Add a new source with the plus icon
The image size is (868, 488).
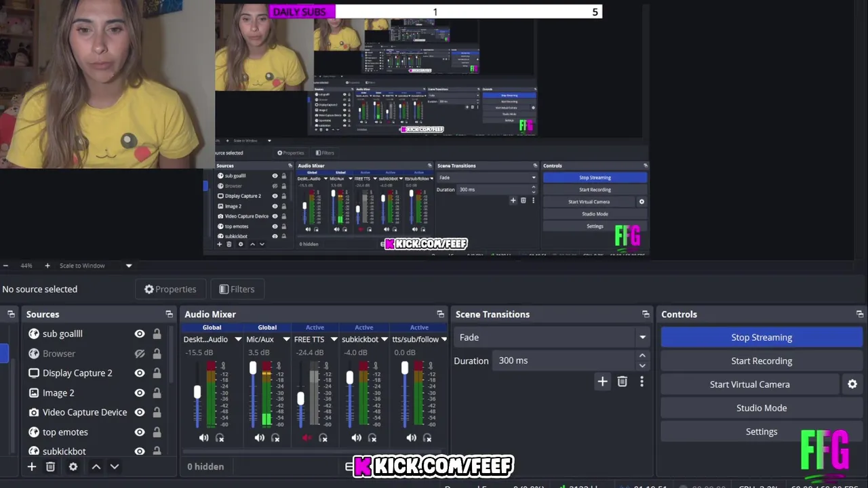coord(31,466)
